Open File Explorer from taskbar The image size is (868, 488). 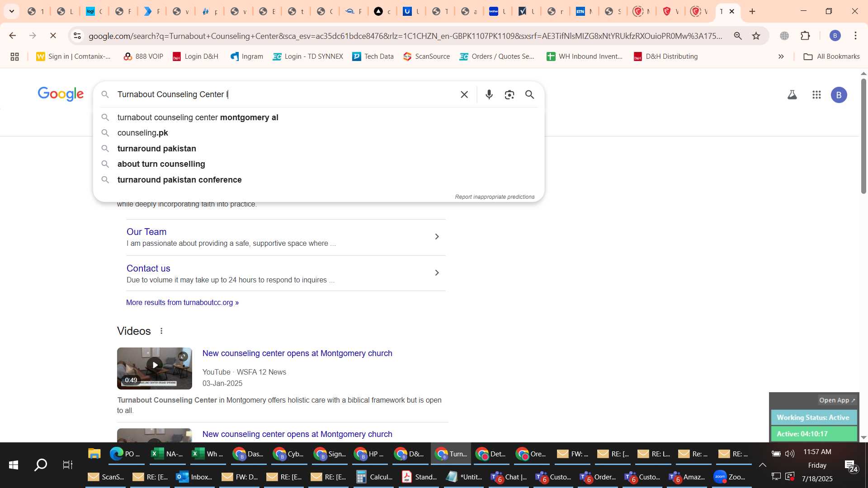[94, 454]
